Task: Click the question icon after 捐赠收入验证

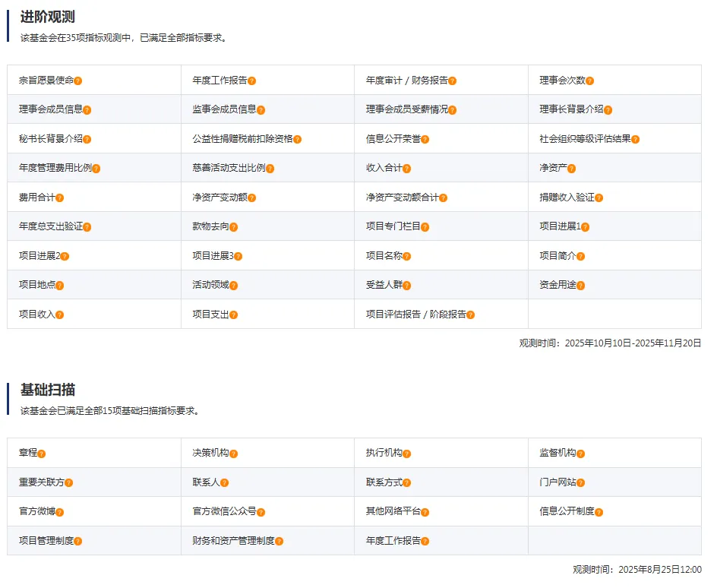Action: point(599,198)
